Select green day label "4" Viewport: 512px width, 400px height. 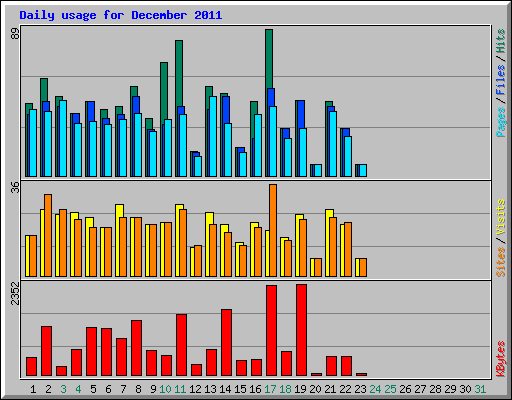click(78, 389)
